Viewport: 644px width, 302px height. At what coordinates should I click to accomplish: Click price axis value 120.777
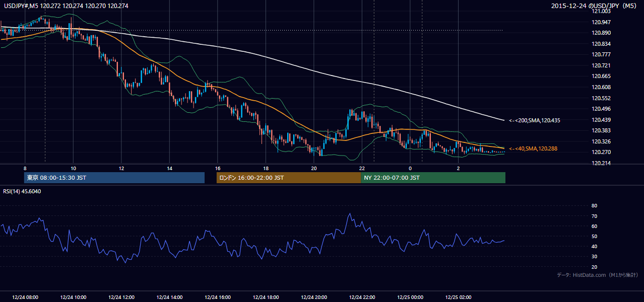point(601,54)
